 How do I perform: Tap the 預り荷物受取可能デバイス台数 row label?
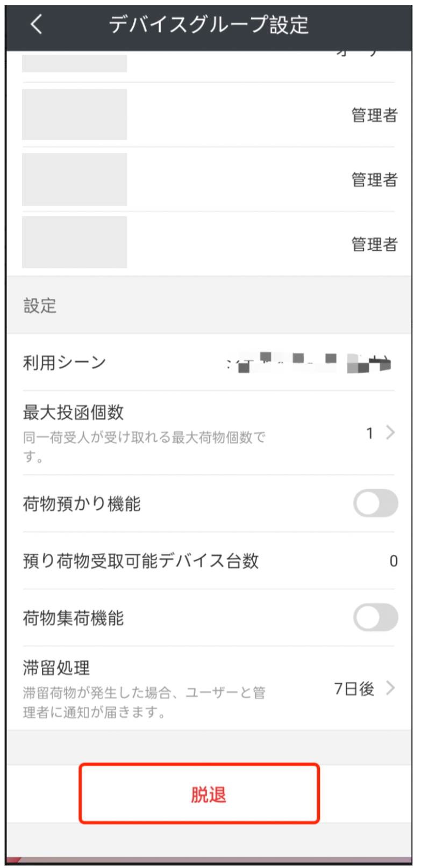click(x=141, y=561)
